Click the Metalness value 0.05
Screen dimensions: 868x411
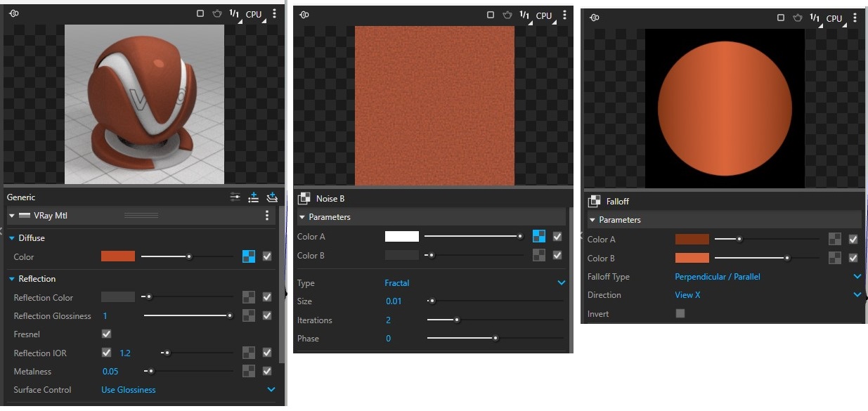click(x=111, y=371)
